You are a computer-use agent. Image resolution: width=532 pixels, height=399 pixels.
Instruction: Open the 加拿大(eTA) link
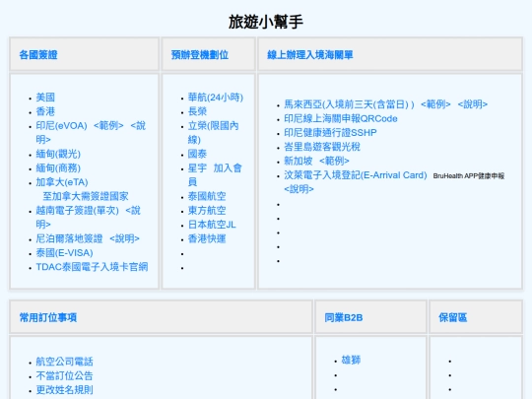[x=62, y=182]
